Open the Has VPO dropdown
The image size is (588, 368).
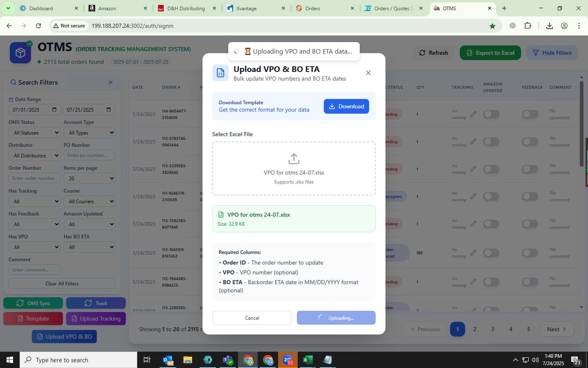(x=34, y=247)
